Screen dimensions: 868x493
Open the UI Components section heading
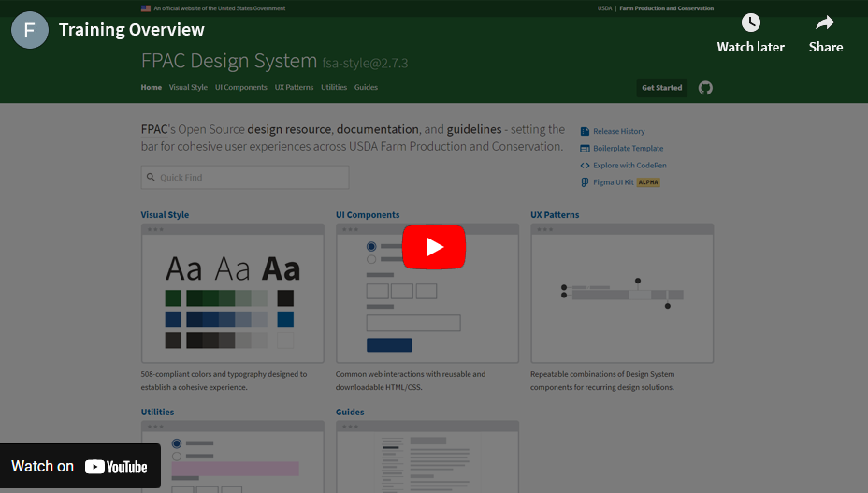tap(368, 215)
